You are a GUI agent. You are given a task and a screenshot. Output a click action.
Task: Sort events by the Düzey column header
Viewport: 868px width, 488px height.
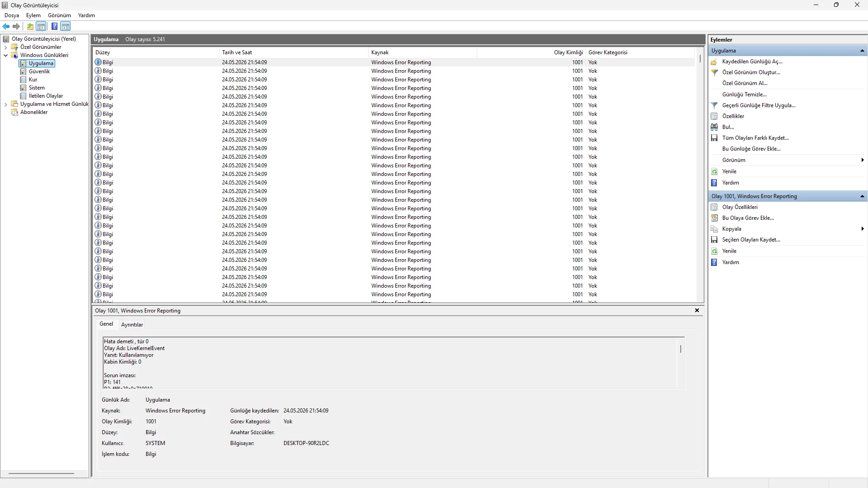[156, 52]
